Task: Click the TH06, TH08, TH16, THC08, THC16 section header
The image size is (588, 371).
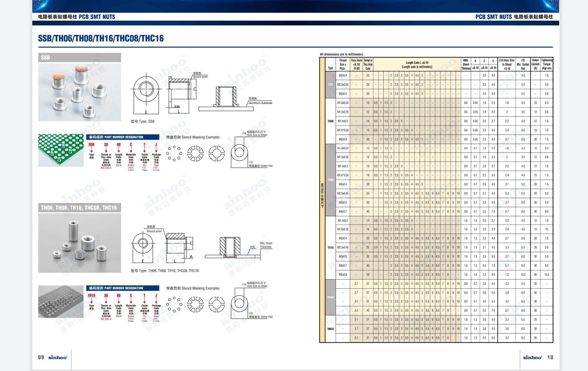Action: click(x=80, y=208)
